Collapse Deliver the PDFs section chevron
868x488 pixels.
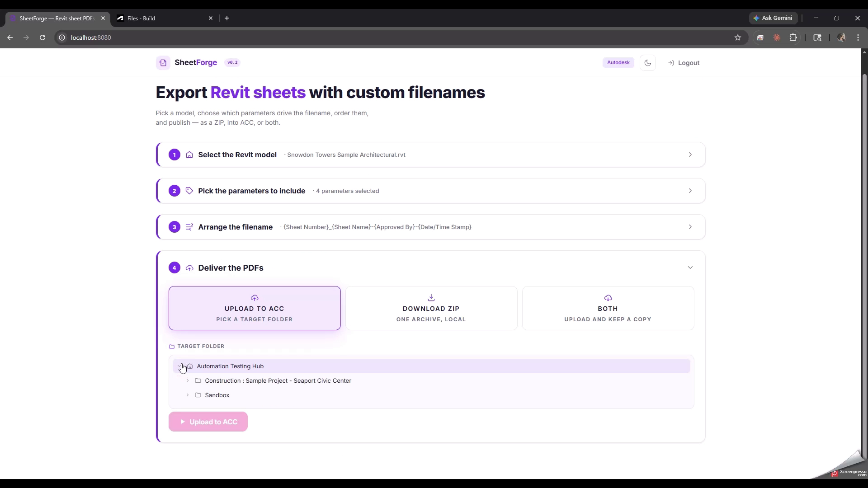[x=690, y=267]
